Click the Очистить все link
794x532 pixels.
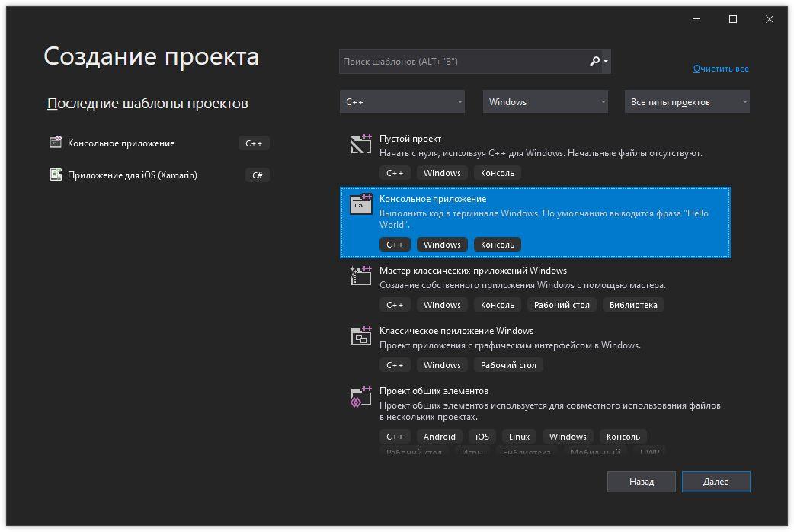[x=720, y=69]
